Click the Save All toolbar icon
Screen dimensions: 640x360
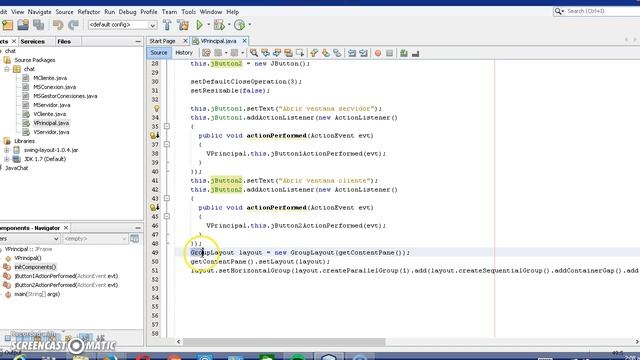coord(39,25)
